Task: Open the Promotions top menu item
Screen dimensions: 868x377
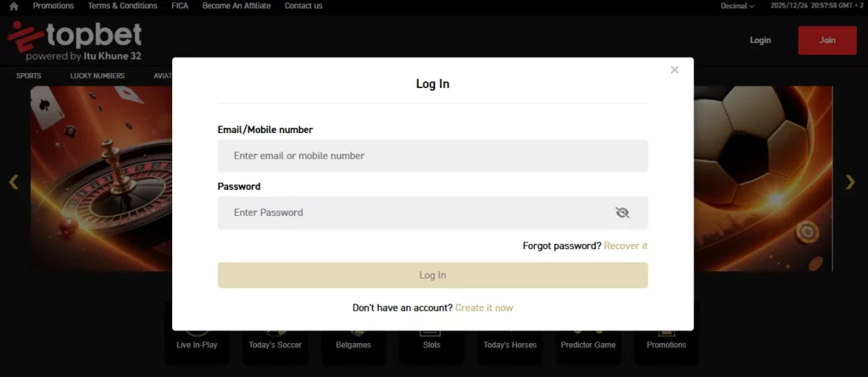Action: 53,6
